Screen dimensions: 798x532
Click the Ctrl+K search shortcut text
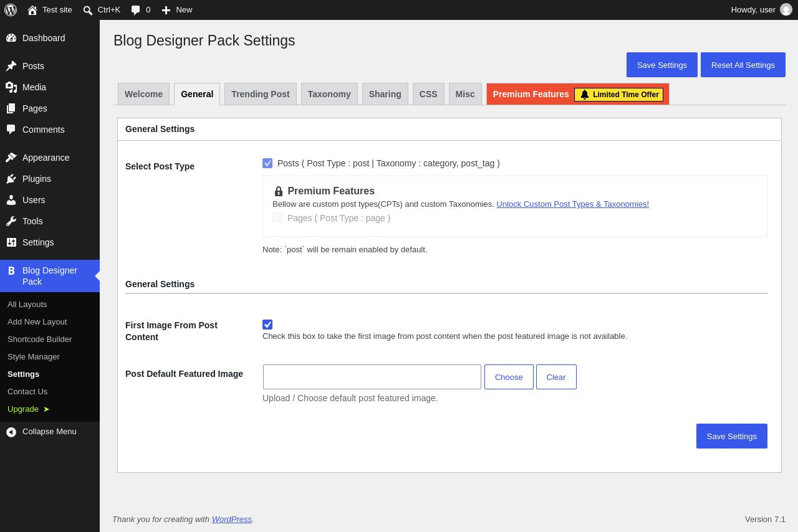(x=109, y=10)
